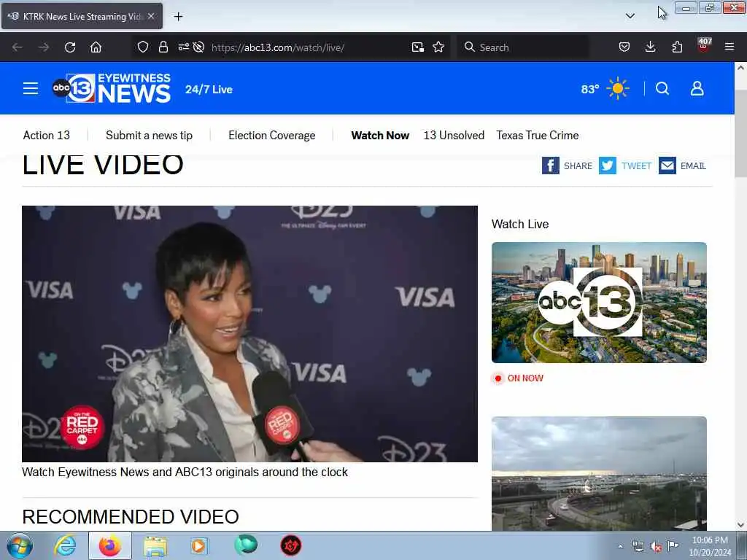Open Windows Explorer folder from taskbar
This screenshot has width=747, height=560.
coord(155,545)
